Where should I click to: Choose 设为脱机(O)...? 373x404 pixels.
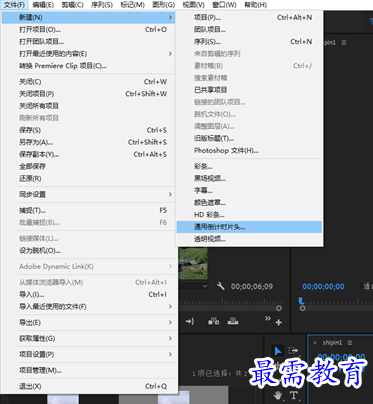pos(88,251)
